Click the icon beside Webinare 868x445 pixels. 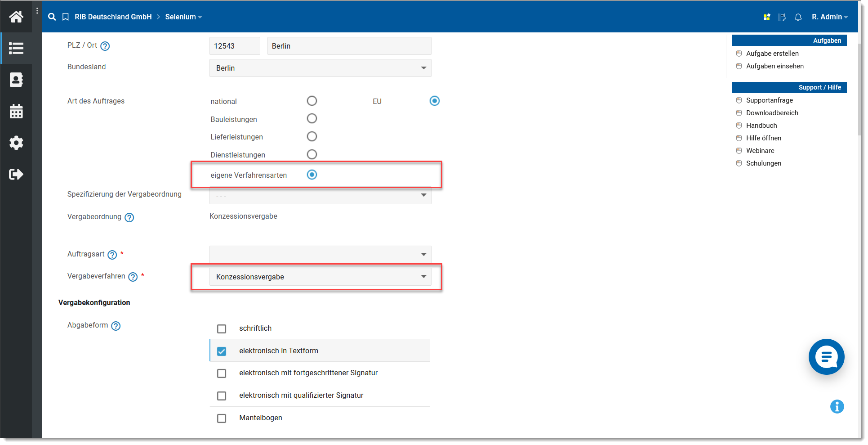[739, 151]
